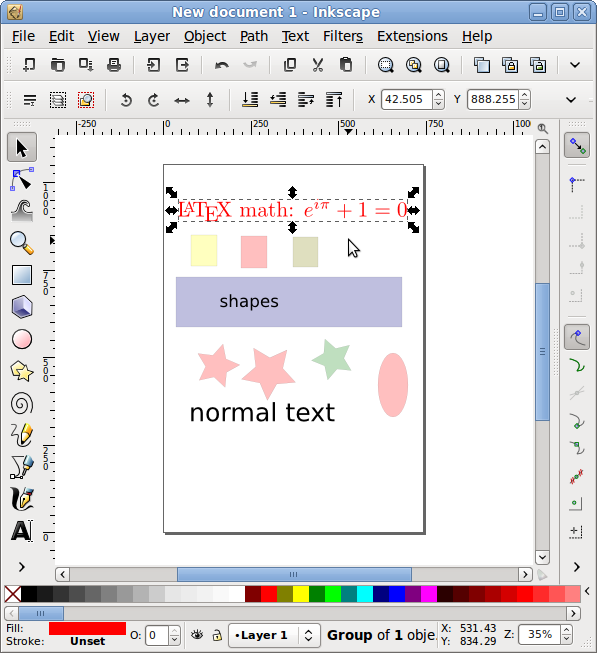Choose the Rectangle drawing tool
The image size is (597, 653).
[22, 275]
